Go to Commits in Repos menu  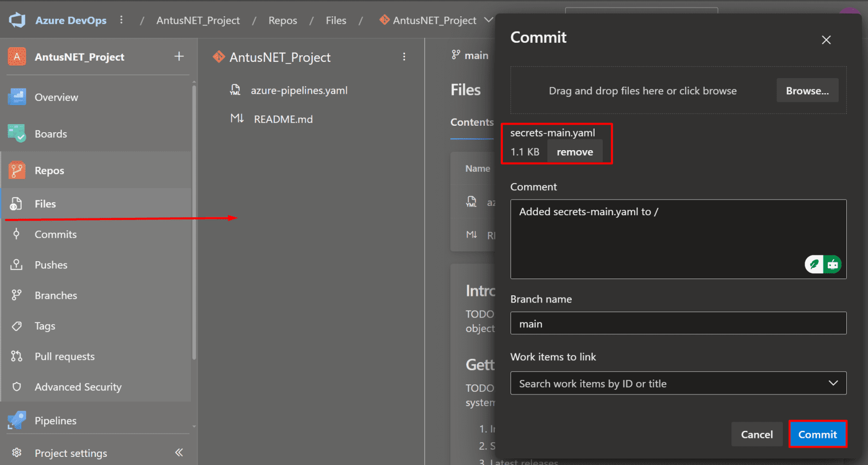coord(55,235)
